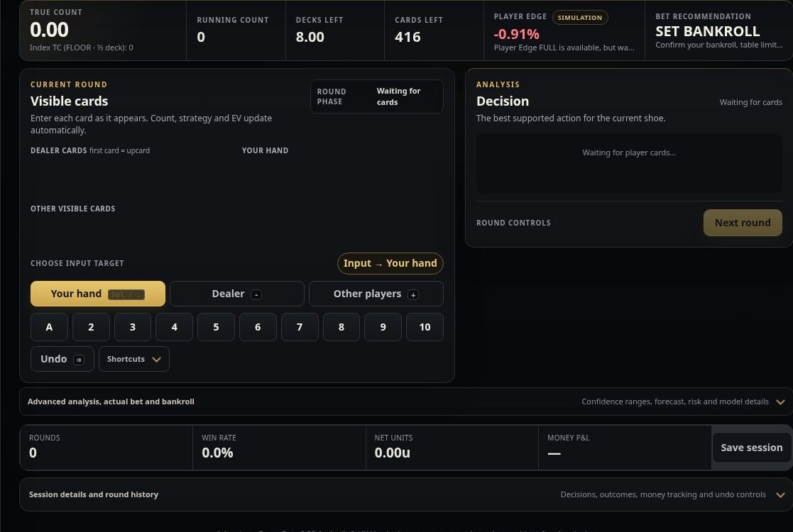Undo the last card entry
This screenshot has height=532, width=793.
pos(62,359)
